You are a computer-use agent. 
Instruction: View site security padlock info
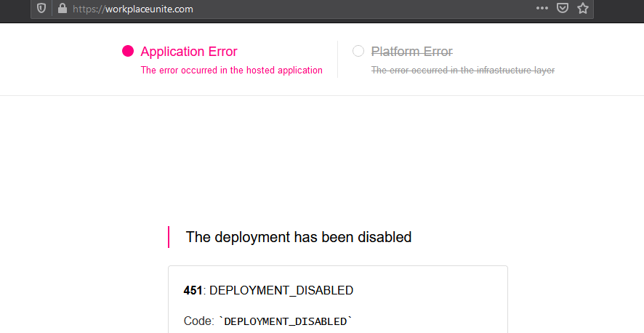pyautogui.click(x=63, y=8)
